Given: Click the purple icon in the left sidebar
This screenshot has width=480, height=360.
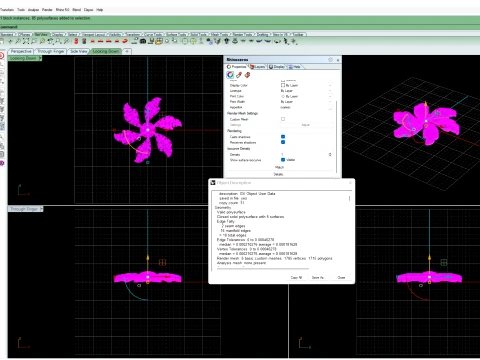Looking at the screenshot, I should [2, 163].
